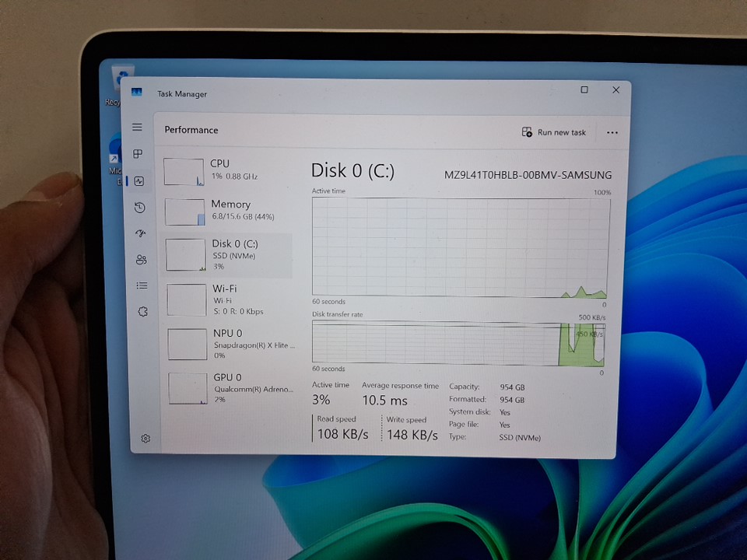This screenshot has height=560, width=747.
Task: Click the disk Active time graph
Action: (460, 247)
